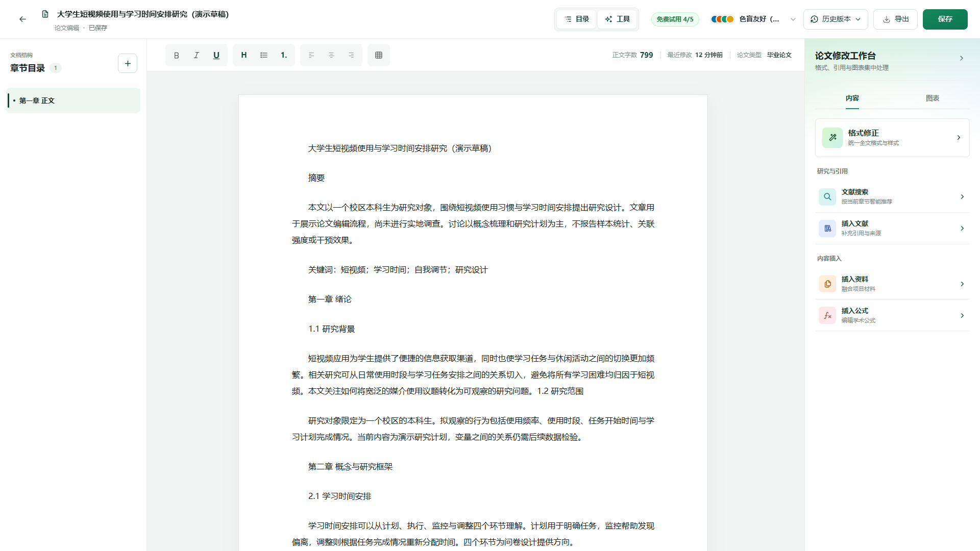Open the 目录 view
The height and width of the screenshot is (551, 980).
coord(577,19)
